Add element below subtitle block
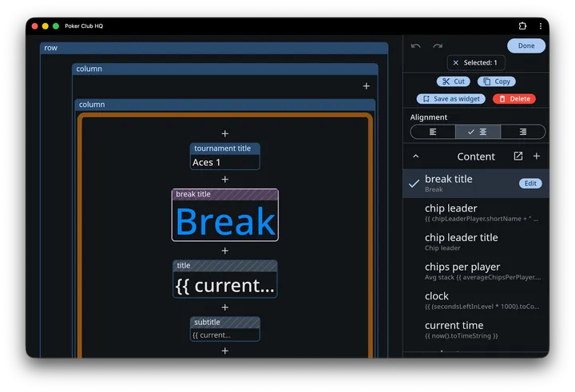This screenshot has height=392, width=575. click(224, 351)
